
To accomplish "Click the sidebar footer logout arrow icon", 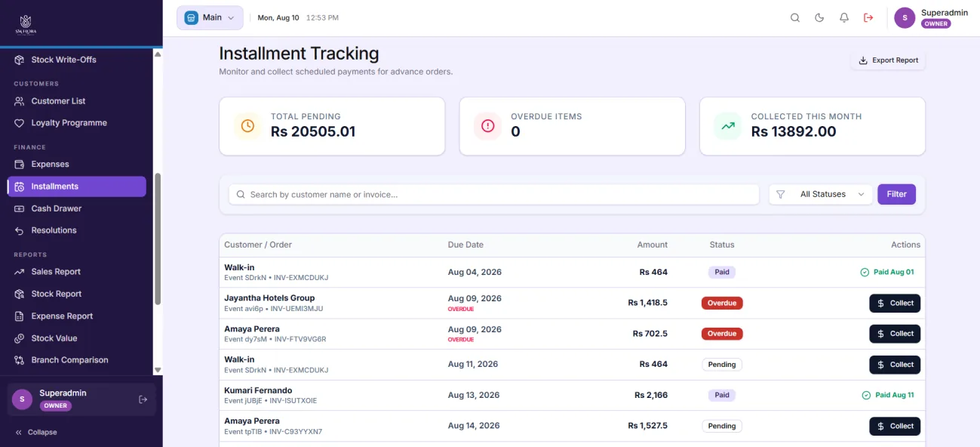I will (143, 399).
